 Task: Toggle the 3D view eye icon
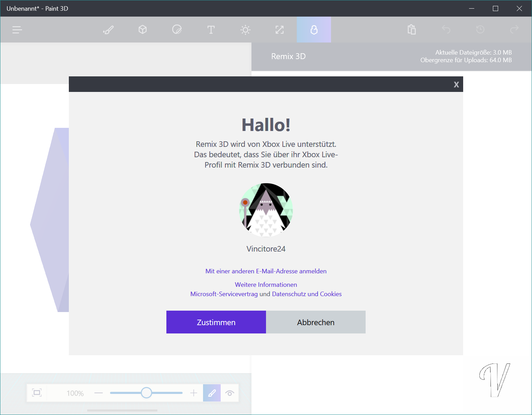click(x=230, y=393)
